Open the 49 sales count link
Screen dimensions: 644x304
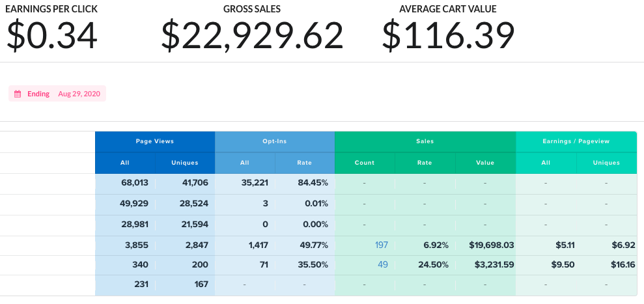[x=382, y=265]
